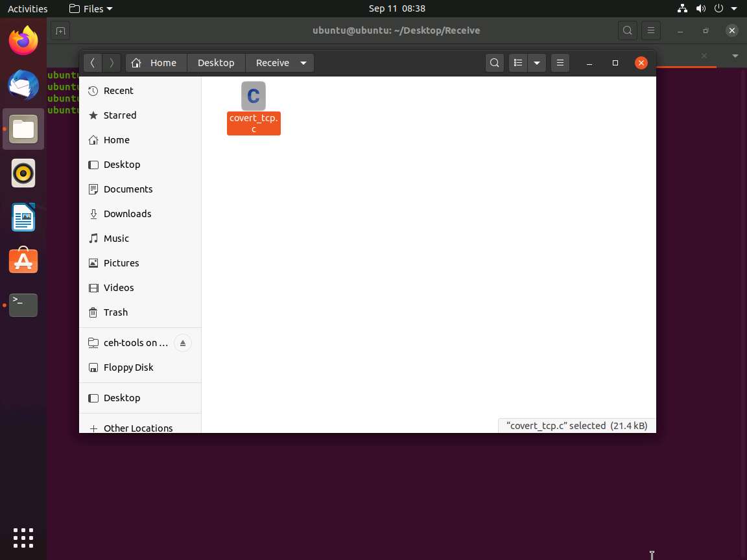
Task: Go back with the left arrow in Files
Action: pos(93,63)
